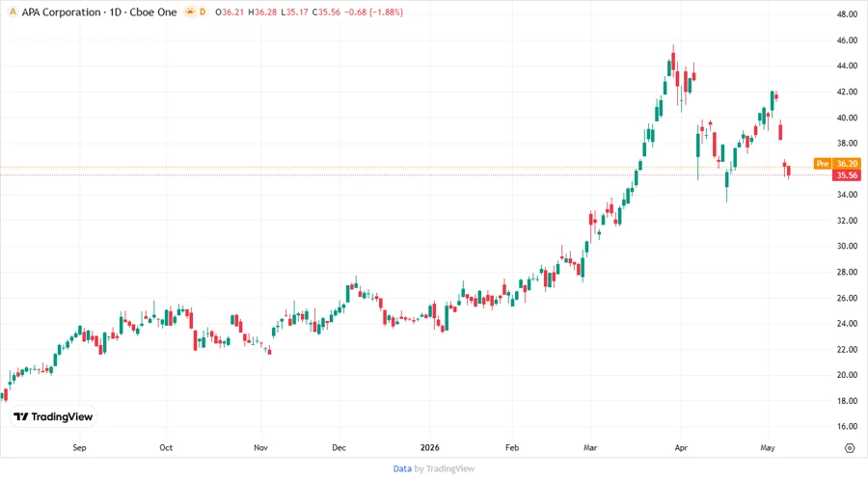Click the 38.00 price scale value
This screenshot has height=480, width=868.
pos(847,144)
